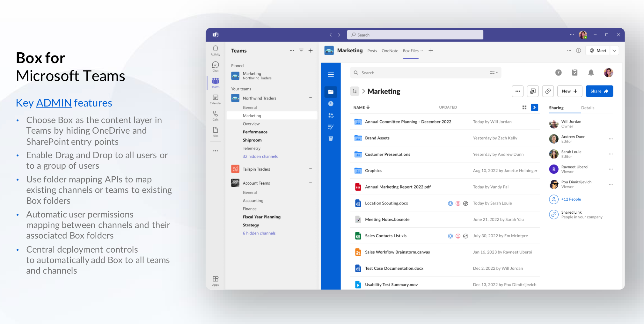Open Box Notes icon in sidebar
644x324 pixels.
tap(331, 127)
